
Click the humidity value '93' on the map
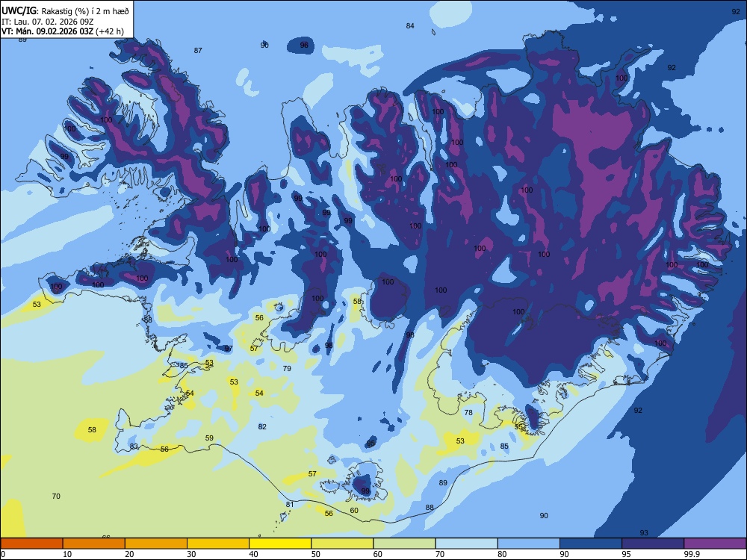(x=644, y=533)
